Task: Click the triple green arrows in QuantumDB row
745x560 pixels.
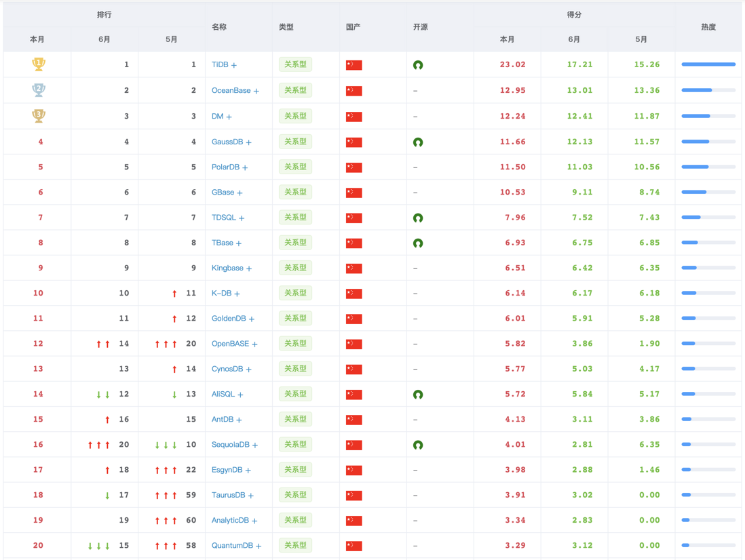Action: point(99,546)
